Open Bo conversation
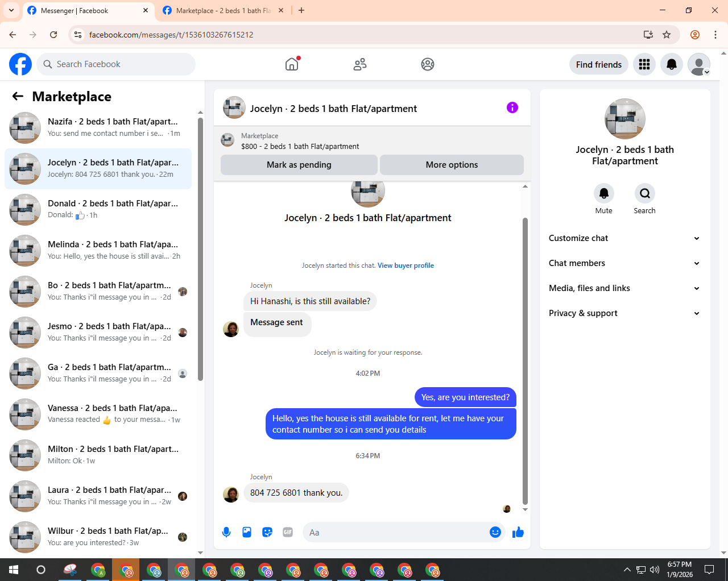The image size is (728, 581). pos(98,292)
